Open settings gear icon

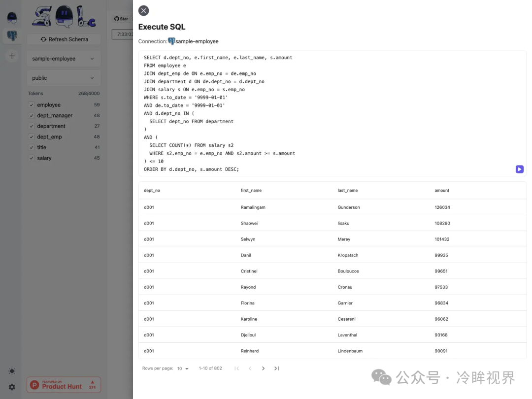click(x=12, y=387)
